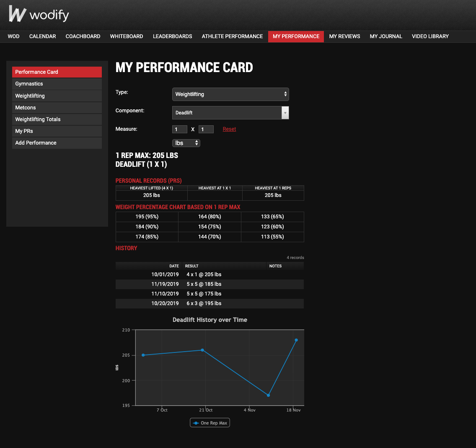Click the 154 (75%) cell
This screenshot has width=476, height=448.
(x=210, y=227)
